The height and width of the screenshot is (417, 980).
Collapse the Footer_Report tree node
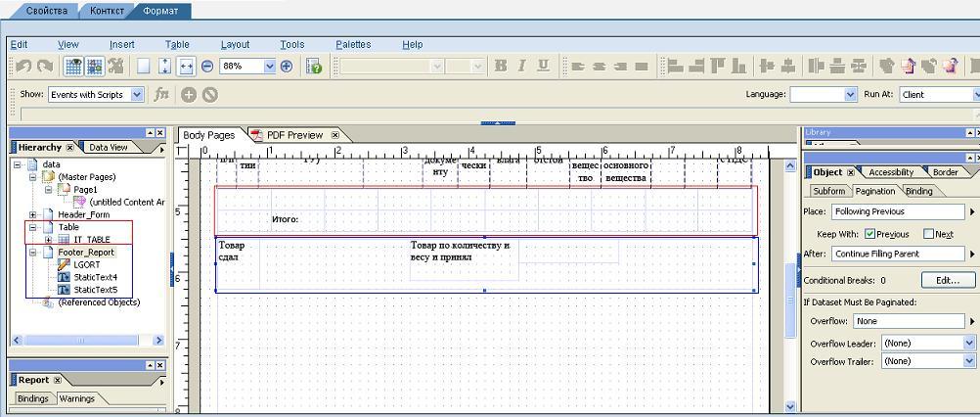[32, 253]
